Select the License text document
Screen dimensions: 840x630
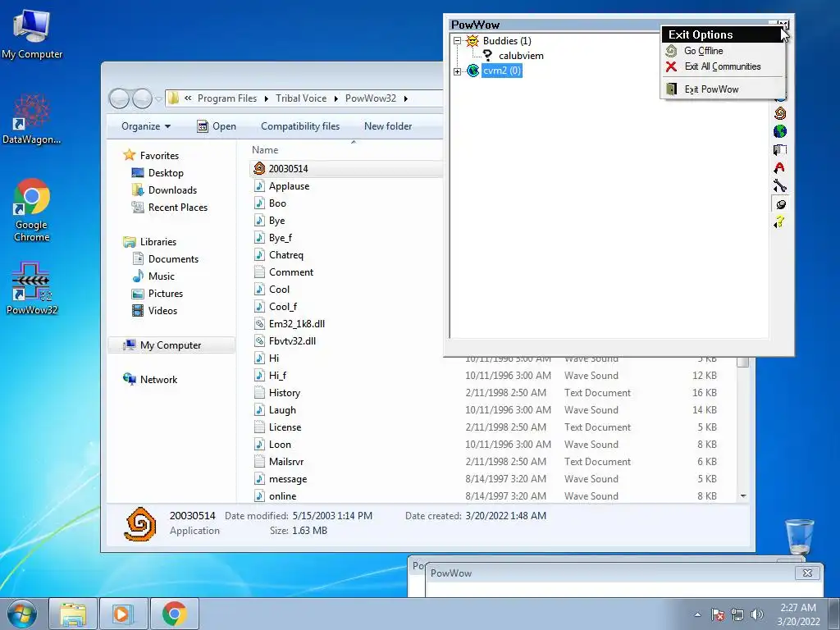pos(285,427)
